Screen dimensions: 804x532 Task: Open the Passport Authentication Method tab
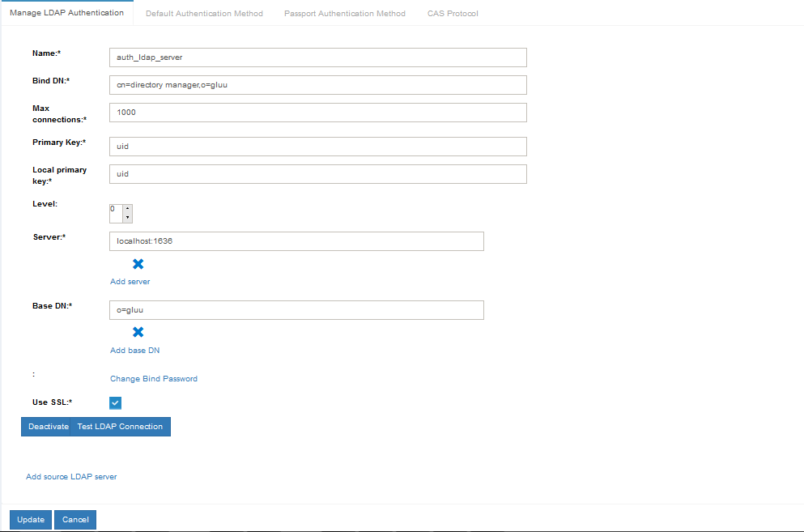click(344, 13)
